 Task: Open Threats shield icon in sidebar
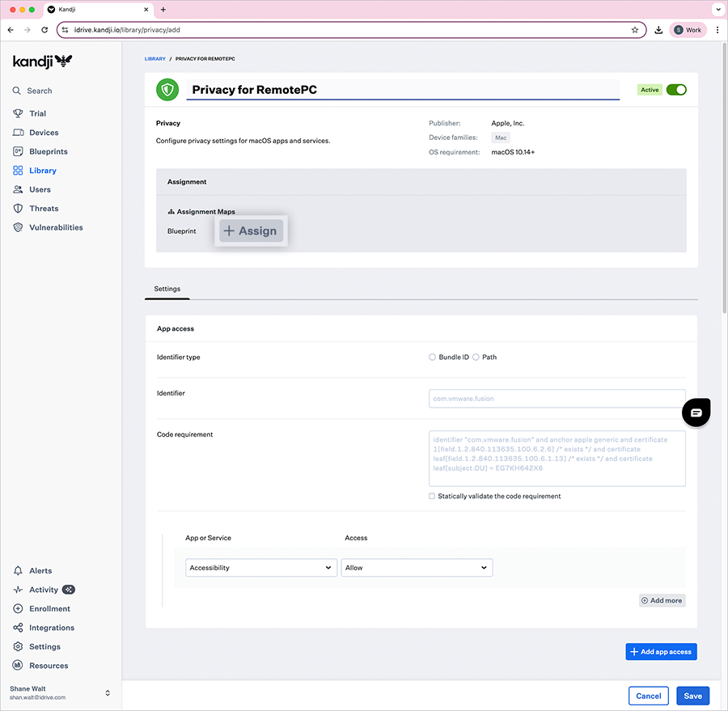pos(18,209)
